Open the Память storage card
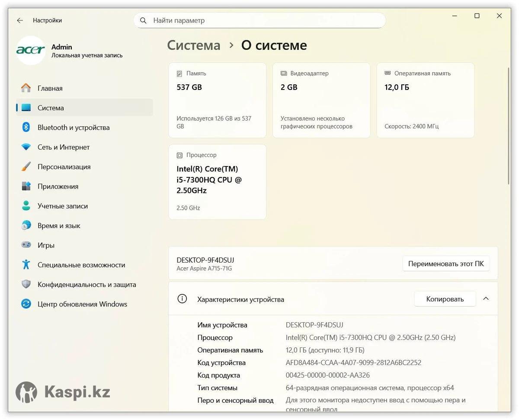The image size is (519, 420). (217, 100)
